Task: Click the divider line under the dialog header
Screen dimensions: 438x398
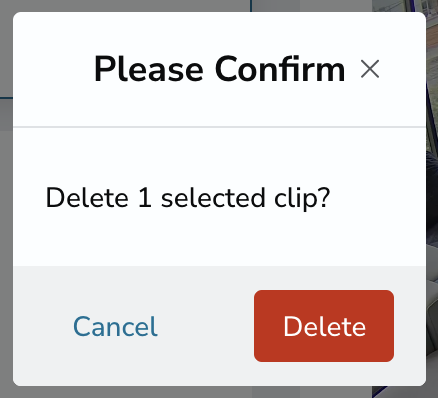Action: click(x=219, y=127)
